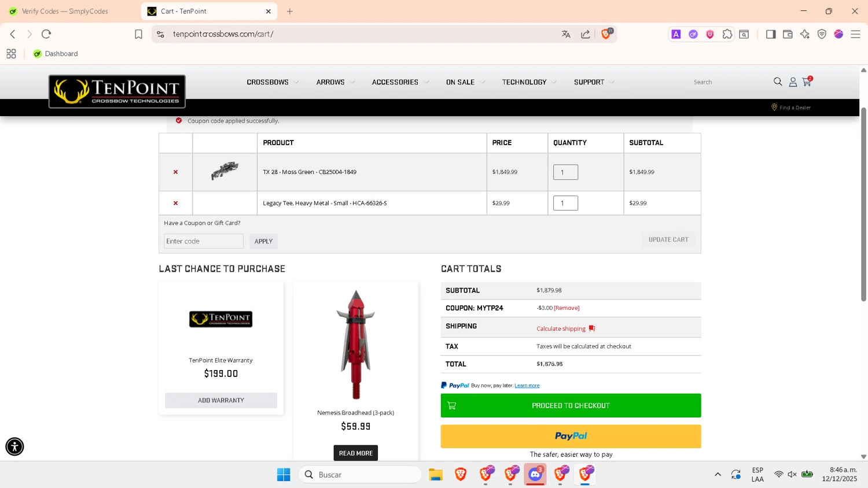Viewport: 868px width, 488px height.
Task: Open Legacy Tee, Heavy Metal product link
Action: tap(325, 204)
